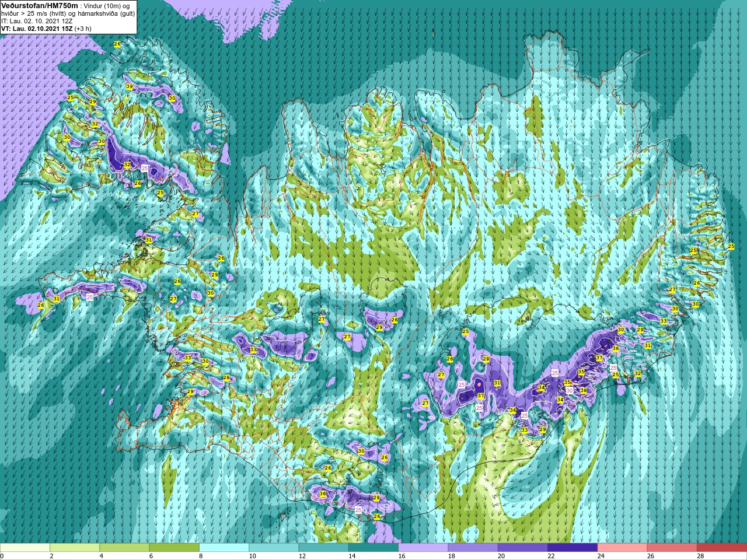747x560 pixels.
Task: Click the '22' tick label on the color scale
Action: click(x=551, y=556)
